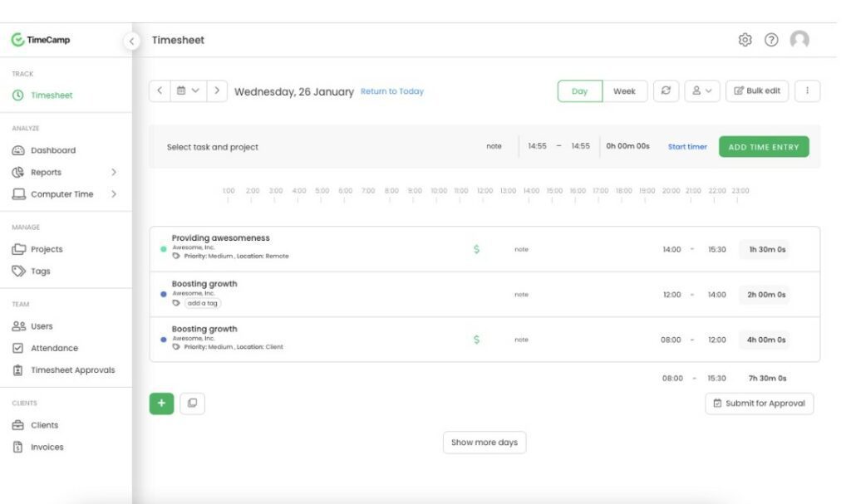The image size is (851, 504).
Task: Click the green color dot of Providing awesomeness
Action: click(164, 249)
